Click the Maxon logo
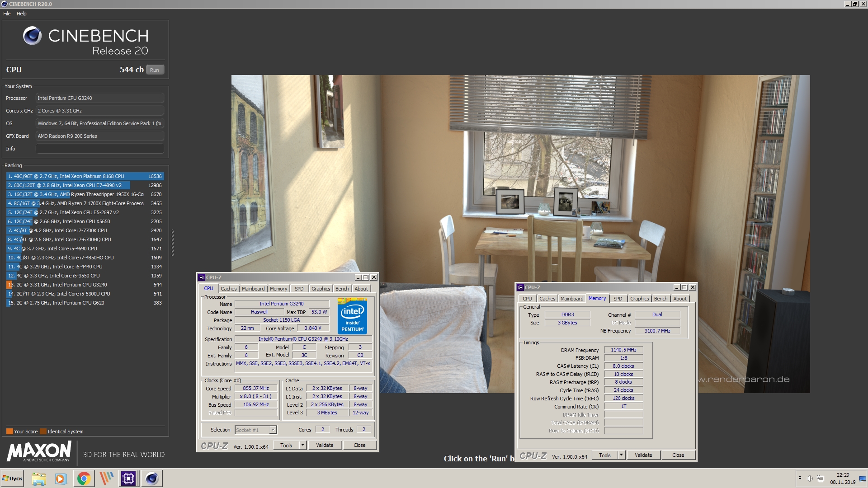868x488 pixels. (39, 451)
